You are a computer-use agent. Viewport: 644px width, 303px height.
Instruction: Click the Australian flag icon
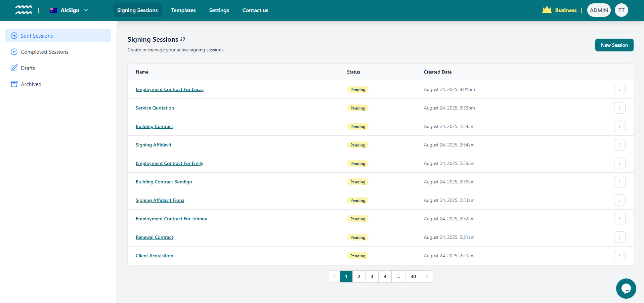click(x=53, y=10)
